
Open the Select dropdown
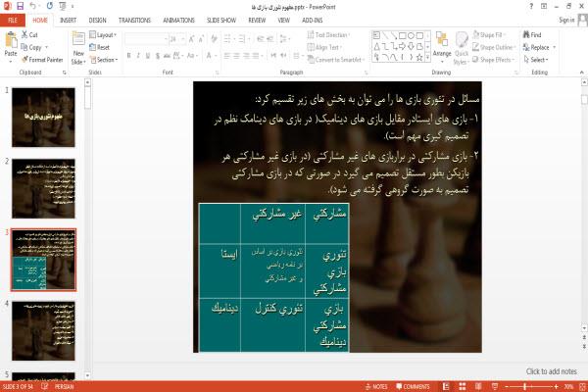tap(536, 60)
